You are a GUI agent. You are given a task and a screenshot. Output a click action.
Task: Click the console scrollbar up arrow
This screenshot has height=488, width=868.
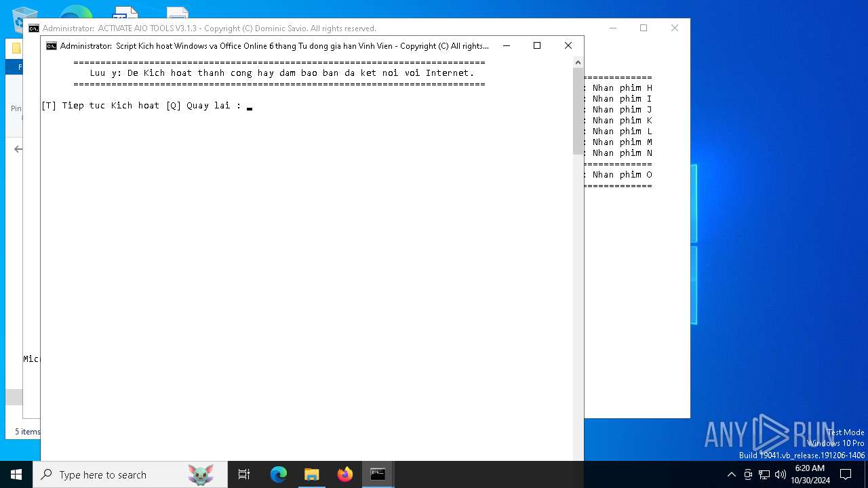click(x=578, y=62)
